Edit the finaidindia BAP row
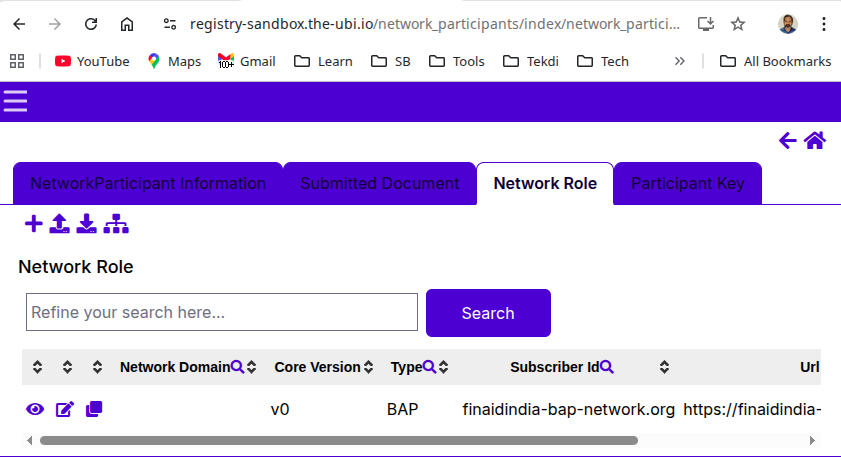Image resolution: width=841 pixels, height=457 pixels. coord(65,409)
